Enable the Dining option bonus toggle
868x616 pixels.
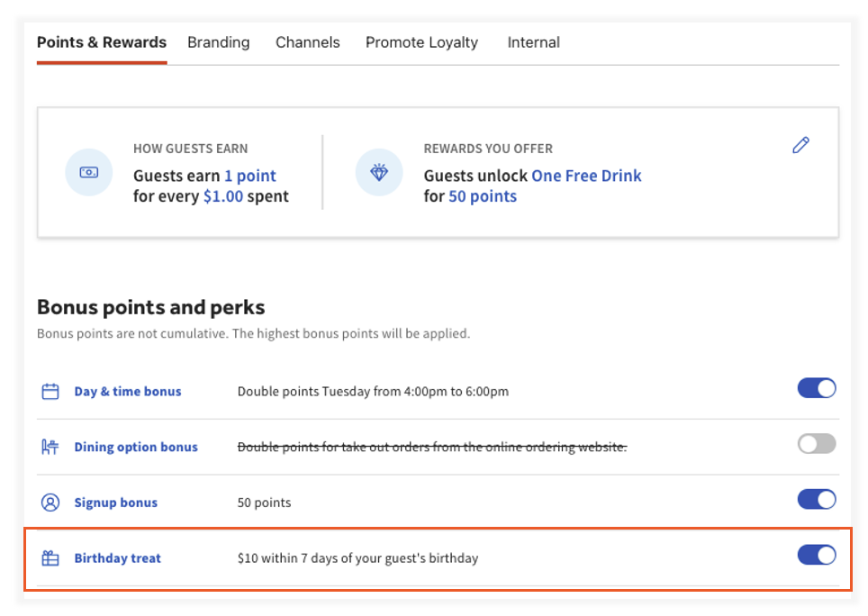tap(816, 443)
